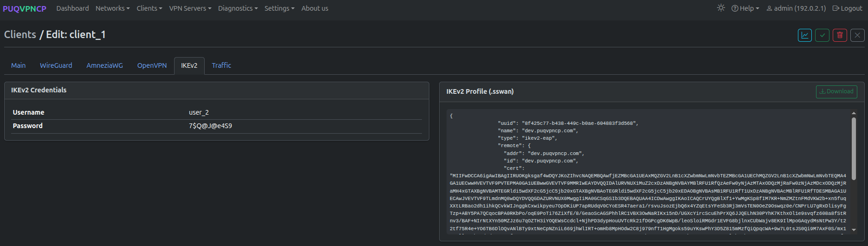The image size is (868, 246).
Task: Expand the Diagnostics dropdown menu
Action: point(238,8)
